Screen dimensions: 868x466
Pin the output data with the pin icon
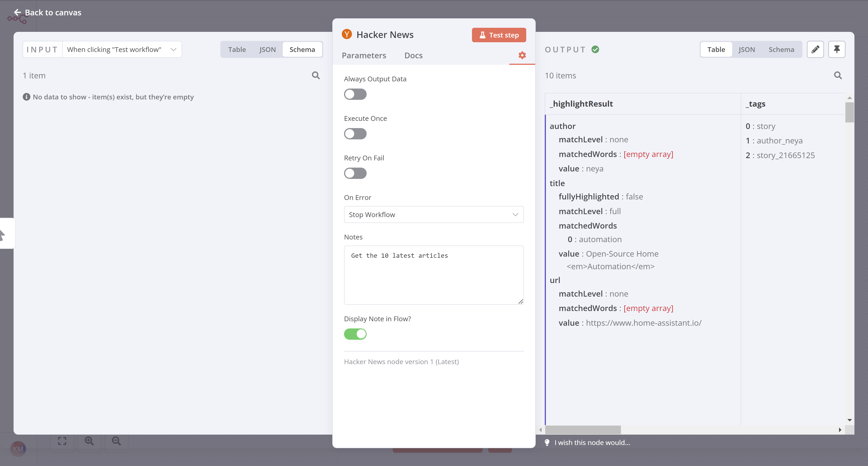[x=837, y=49]
